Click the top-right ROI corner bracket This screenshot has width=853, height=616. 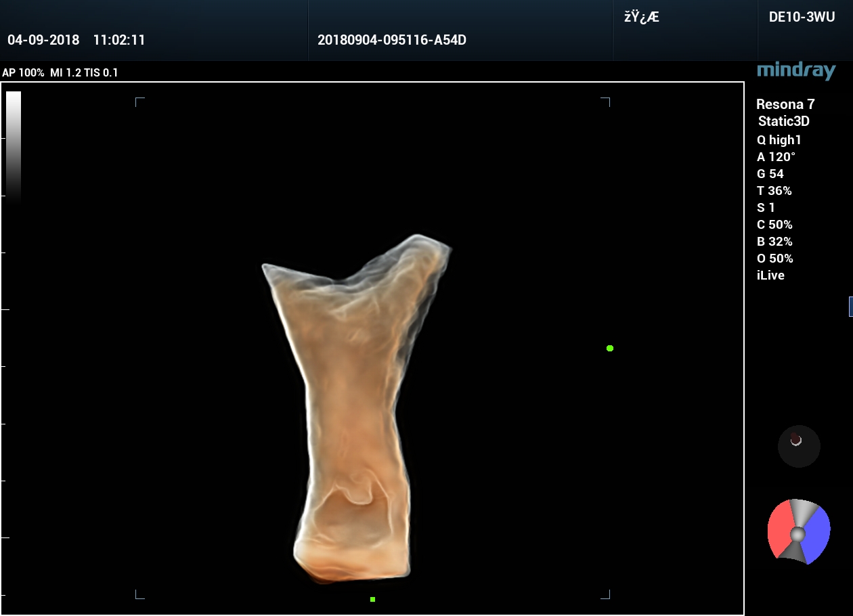(x=606, y=102)
